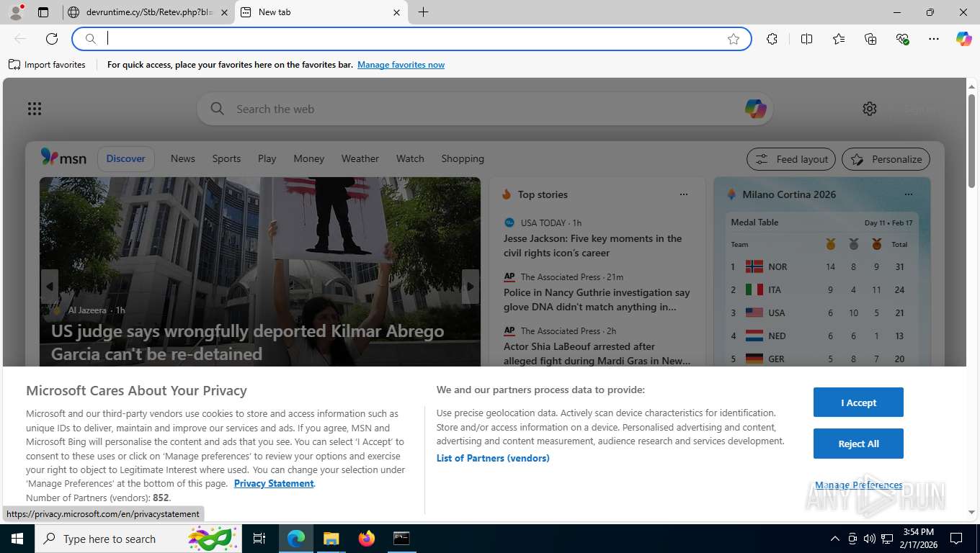Viewport: 980px width, 553px height.
Task: Open the Weather tab
Action: pyautogui.click(x=360, y=158)
